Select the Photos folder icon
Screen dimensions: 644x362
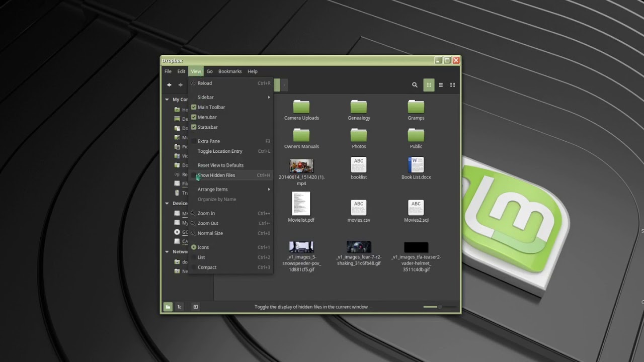pyautogui.click(x=359, y=135)
